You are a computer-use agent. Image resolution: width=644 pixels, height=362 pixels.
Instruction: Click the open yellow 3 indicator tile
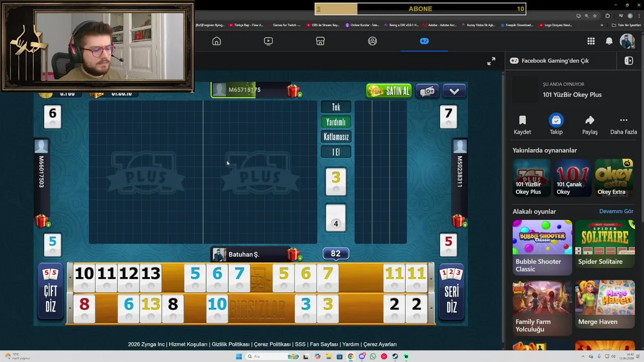click(x=336, y=182)
